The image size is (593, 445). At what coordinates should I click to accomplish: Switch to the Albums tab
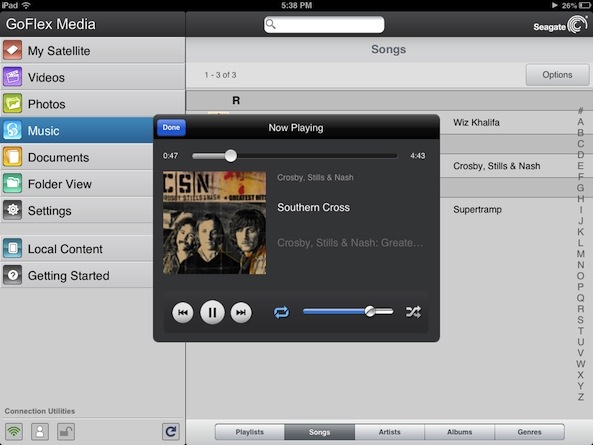point(459,432)
